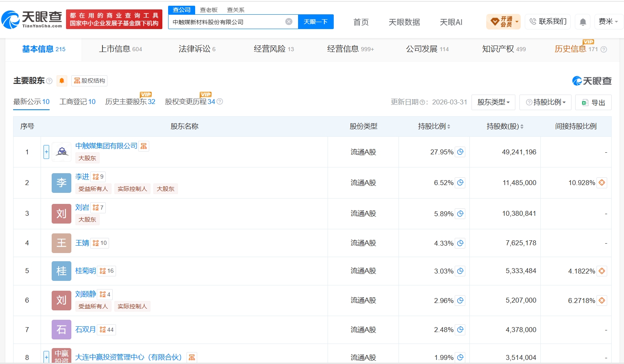
Task: Open the 股东类型 dropdown filter
Action: click(494, 102)
